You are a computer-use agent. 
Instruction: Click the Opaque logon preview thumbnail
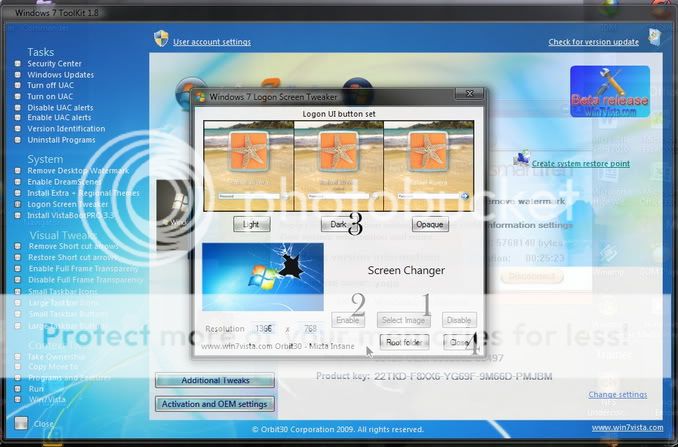pyautogui.click(x=429, y=166)
